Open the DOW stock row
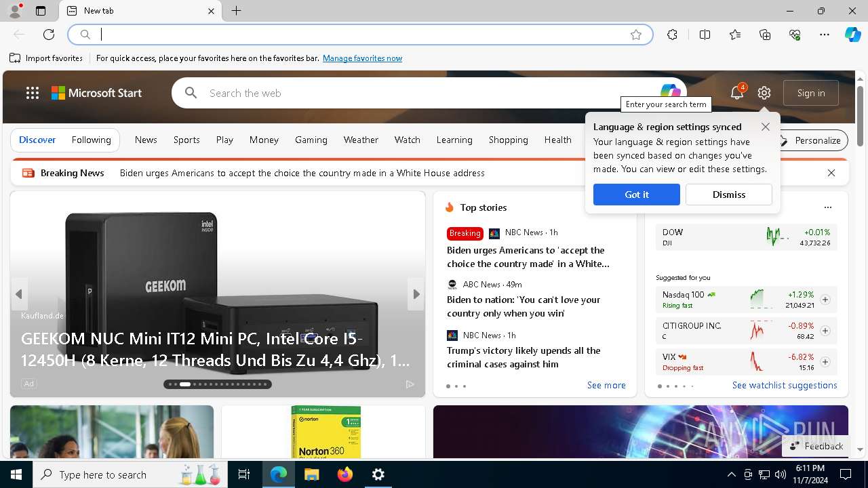The height and width of the screenshot is (488, 868). point(746,237)
